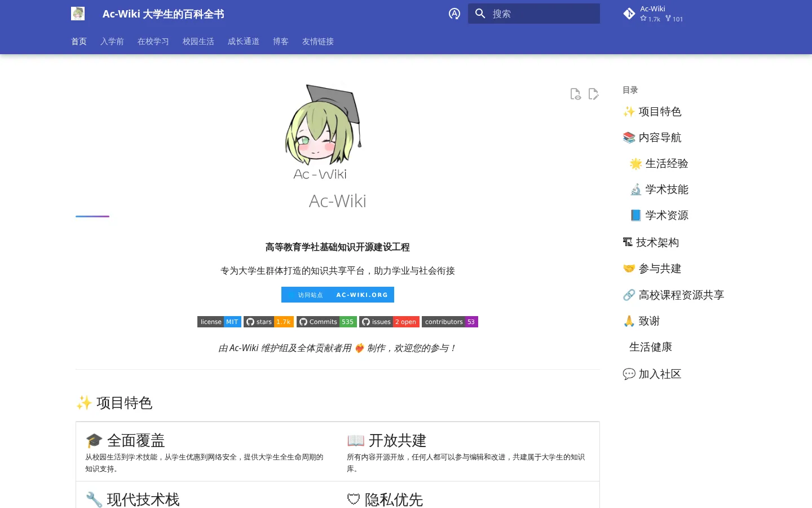Jump to 生活经验 in table of contents

pos(659,164)
